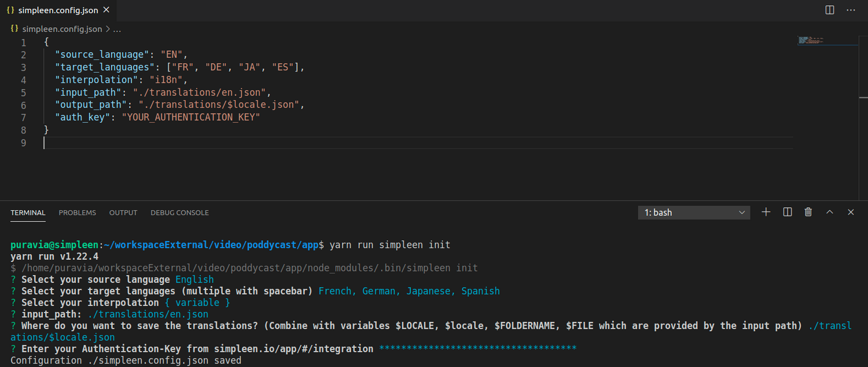The image size is (868, 367).
Task: Open the OUTPUT tab
Action: point(123,212)
